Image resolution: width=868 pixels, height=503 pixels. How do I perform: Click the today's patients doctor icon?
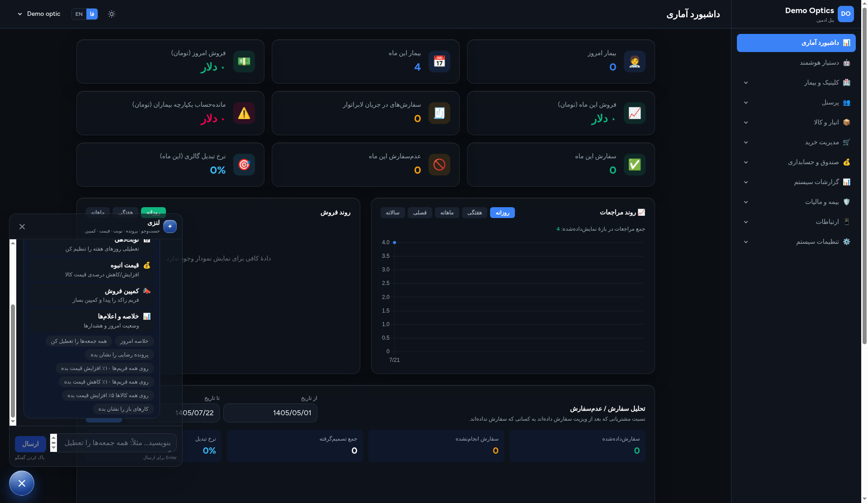click(x=634, y=62)
